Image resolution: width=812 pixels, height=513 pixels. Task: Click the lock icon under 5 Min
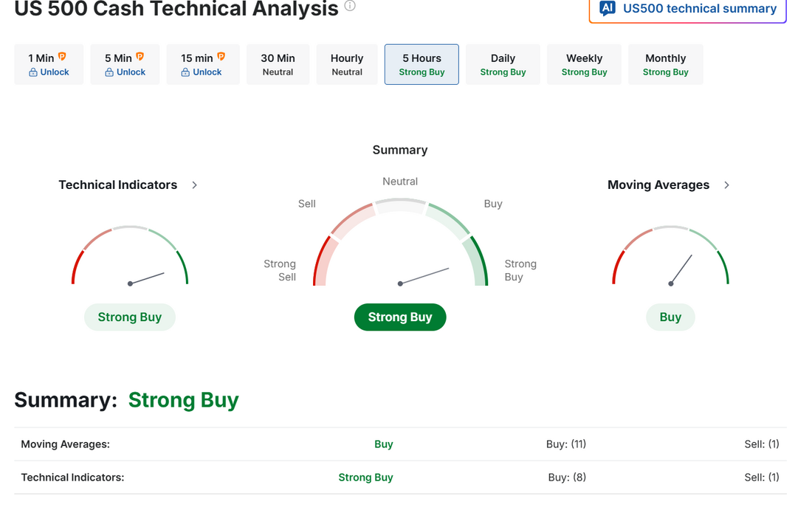pos(109,72)
